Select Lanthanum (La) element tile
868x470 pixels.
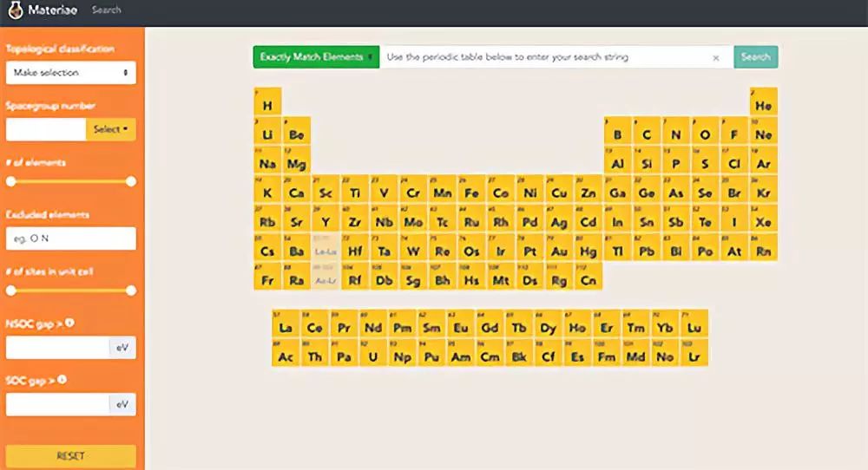285,323
